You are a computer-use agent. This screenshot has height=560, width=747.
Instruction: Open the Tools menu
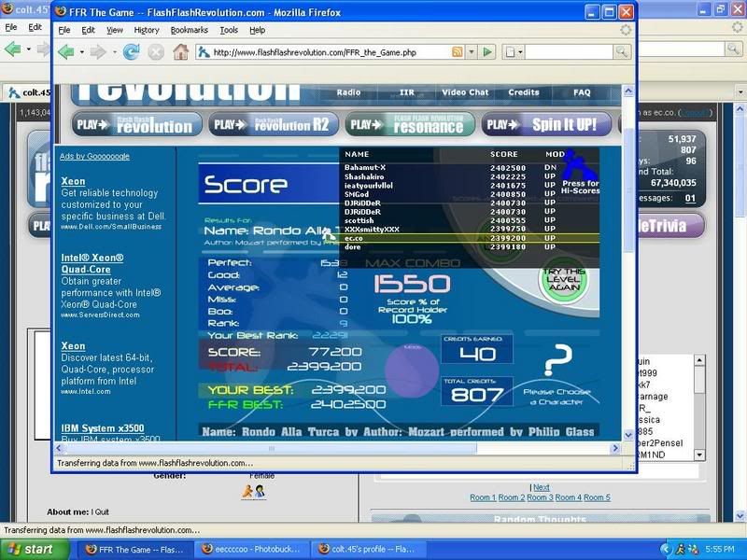pyautogui.click(x=229, y=30)
